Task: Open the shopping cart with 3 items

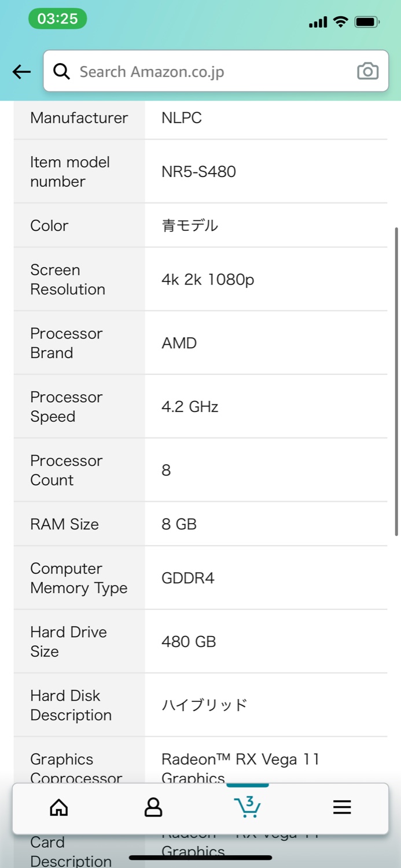Action: (247, 807)
